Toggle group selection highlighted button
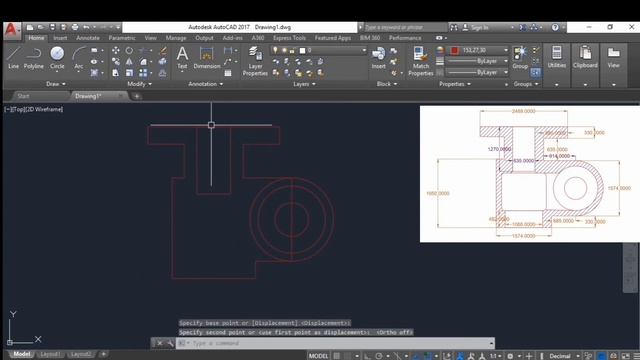 pyautogui.click(x=536, y=73)
